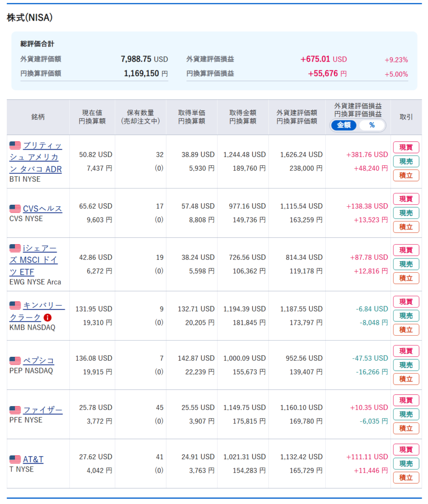The width and height of the screenshot is (428, 504).
Task: Click 現買 for EWG ETF row
Action: 406,250
